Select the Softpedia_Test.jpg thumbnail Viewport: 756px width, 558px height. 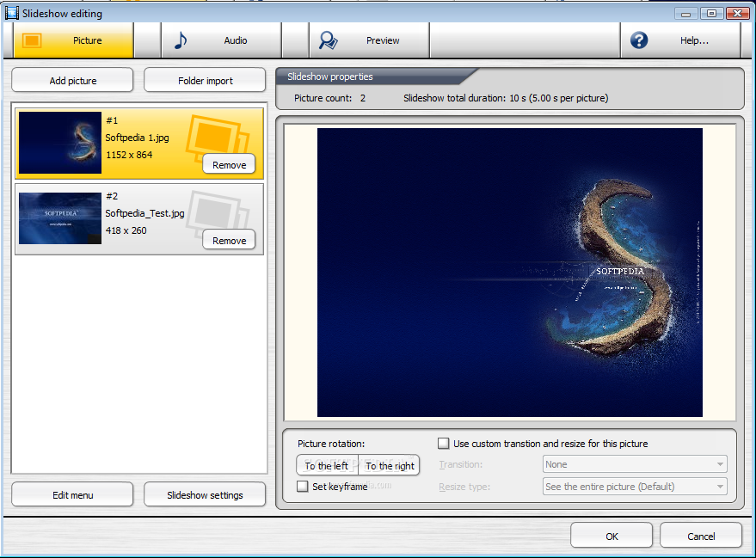click(x=60, y=218)
